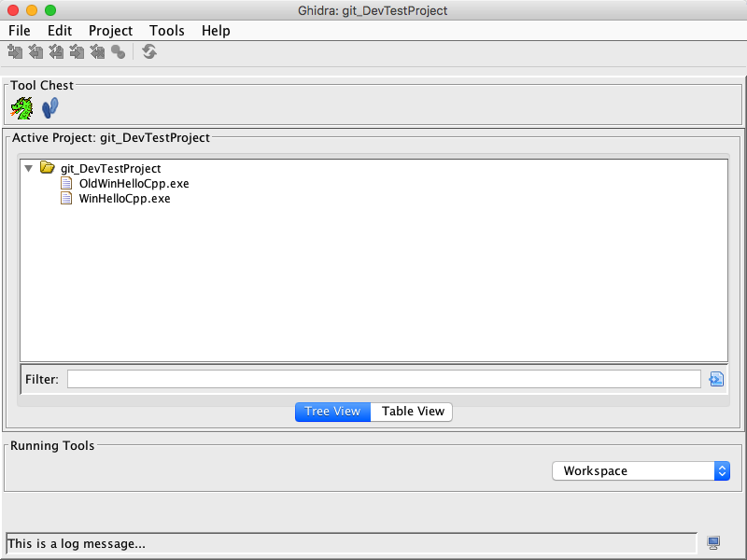Collapse the git_DevTestProject folder triangle
Screen dimensions: 747x560
click(29, 168)
